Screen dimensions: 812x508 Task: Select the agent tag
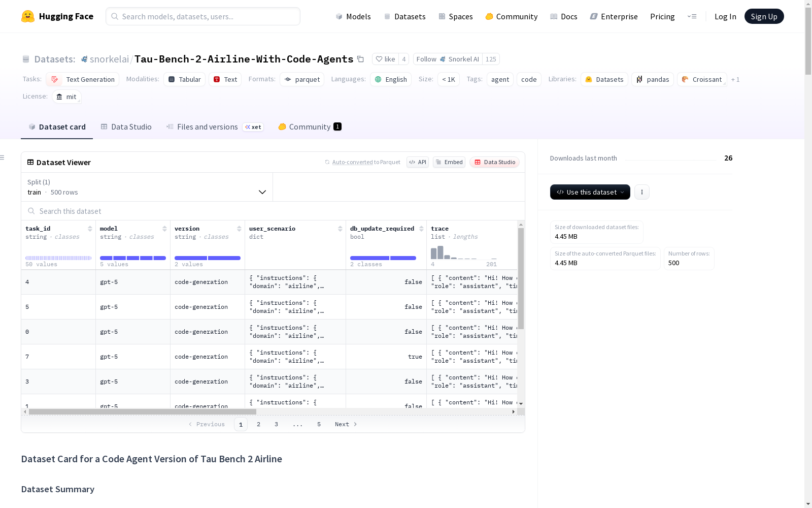pos(500,79)
